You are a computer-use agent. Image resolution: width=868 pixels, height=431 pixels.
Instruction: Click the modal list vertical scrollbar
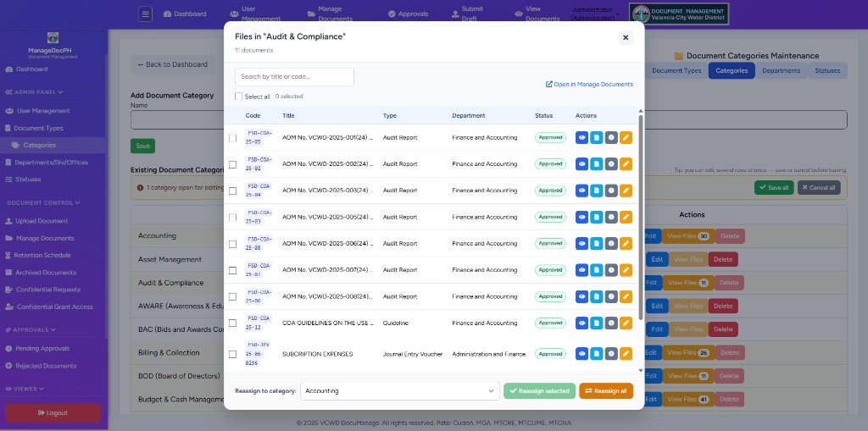coord(641,216)
